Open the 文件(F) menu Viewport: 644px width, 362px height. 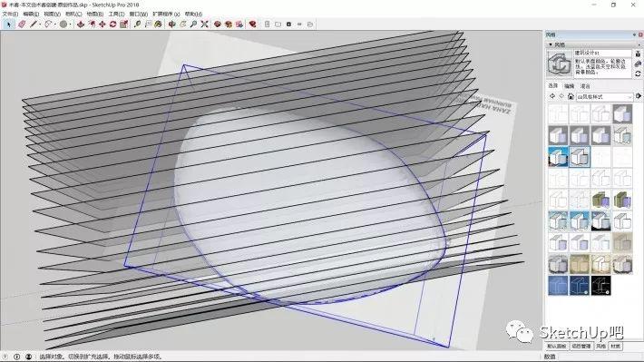coord(10,14)
